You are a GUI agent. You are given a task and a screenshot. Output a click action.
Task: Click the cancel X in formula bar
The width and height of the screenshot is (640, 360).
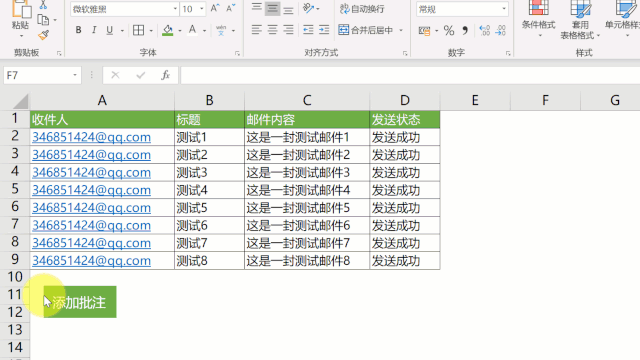pyautogui.click(x=115, y=75)
